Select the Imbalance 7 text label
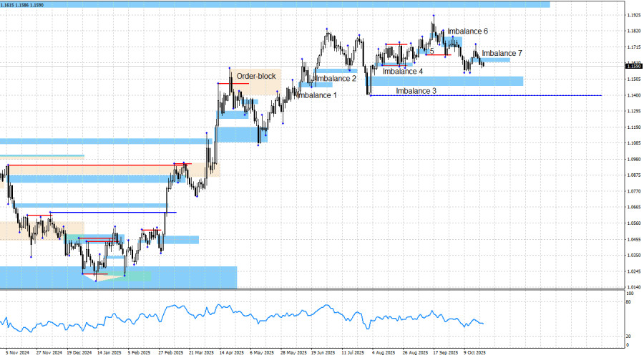 click(502, 54)
